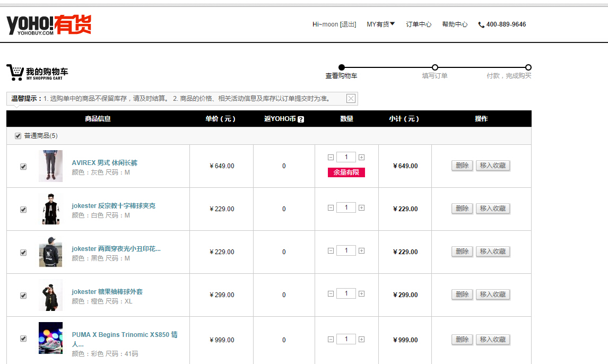Screen dimensions: 608x364
Task: Open the jokester 反宗教十字棒球夹克 product link
Action: (x=114, y=206)
